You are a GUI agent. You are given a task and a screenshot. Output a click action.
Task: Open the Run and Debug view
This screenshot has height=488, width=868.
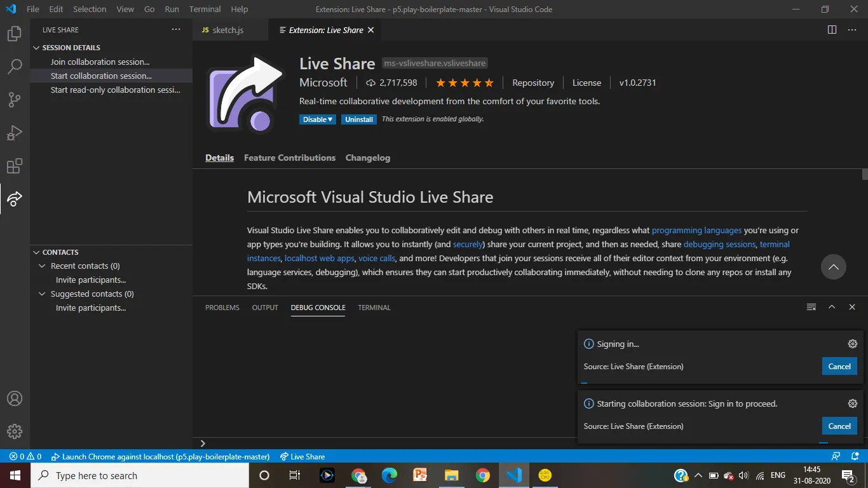pyautogui.click(x=14, y=133)
